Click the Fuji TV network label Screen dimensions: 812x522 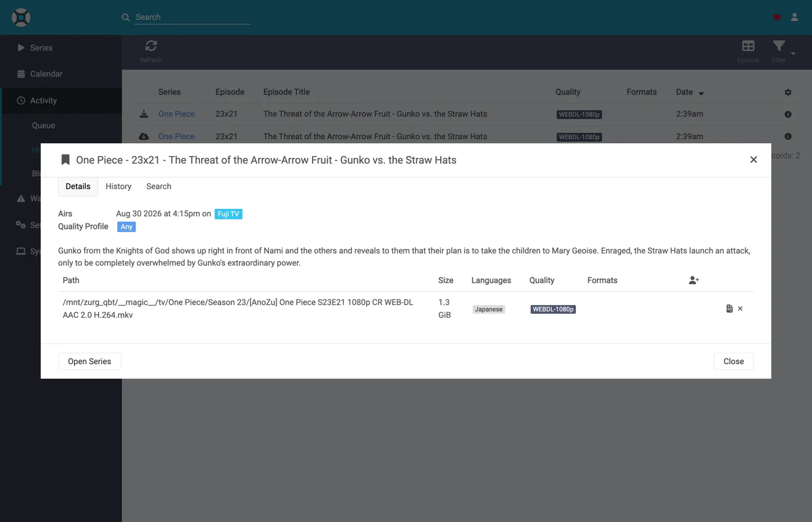pos(229,214)
